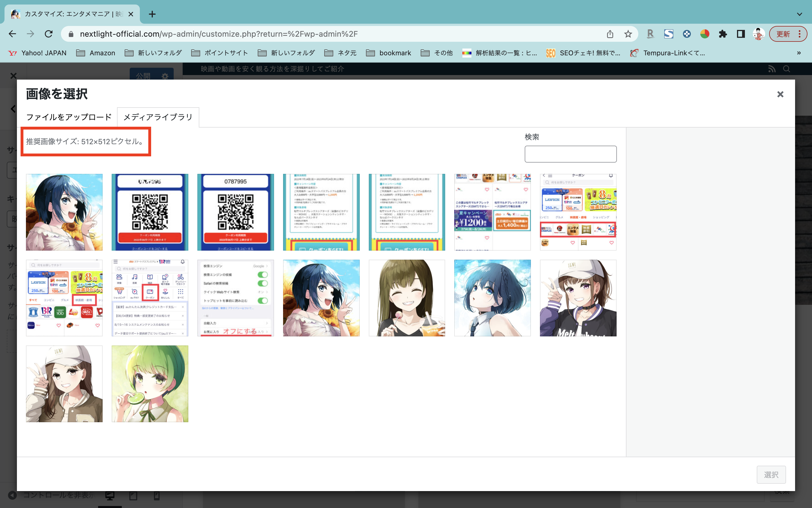This screenshot has height=508, width=812.
Task: Open the その他 bookmark folder
Action: pos(436,53)
